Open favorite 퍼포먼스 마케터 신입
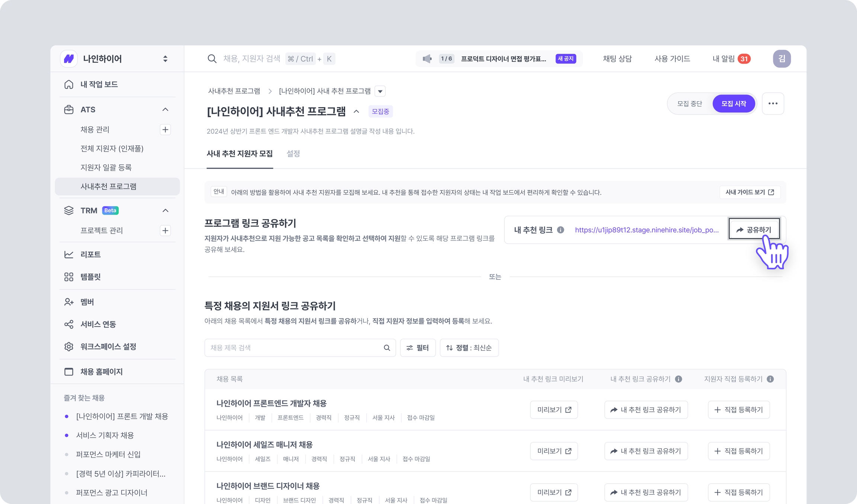The width and height of the screenshot is (857, 504). click(108, 454)
